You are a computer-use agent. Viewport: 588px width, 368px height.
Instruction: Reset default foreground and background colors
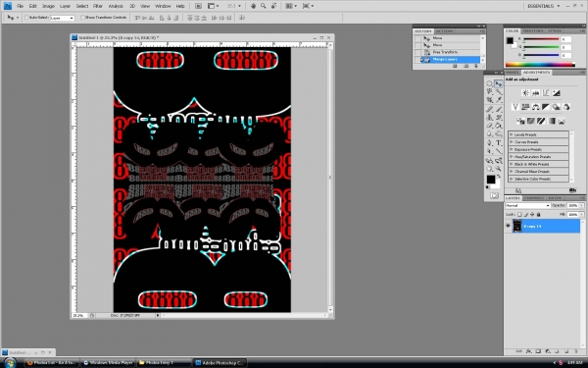[x=488, y=186]
